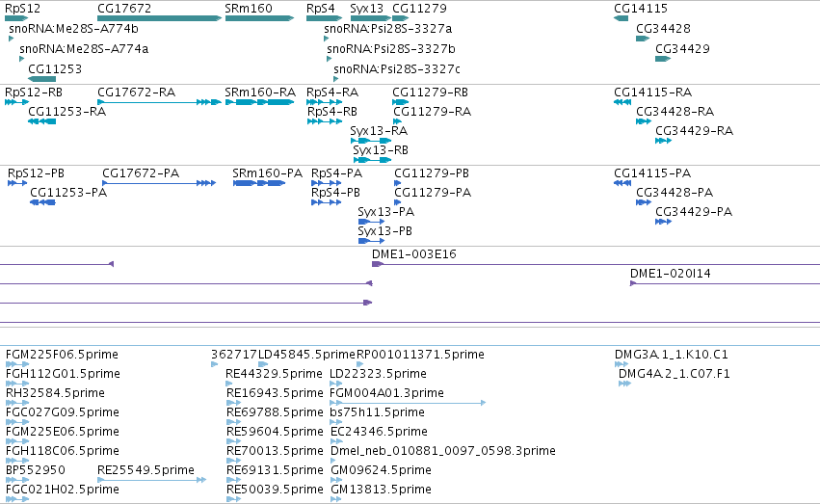The height and width of the screenshot is (504, 820).
Task: Click snoRNA:Psi28S-3327b label
Action: coord(391,48)
